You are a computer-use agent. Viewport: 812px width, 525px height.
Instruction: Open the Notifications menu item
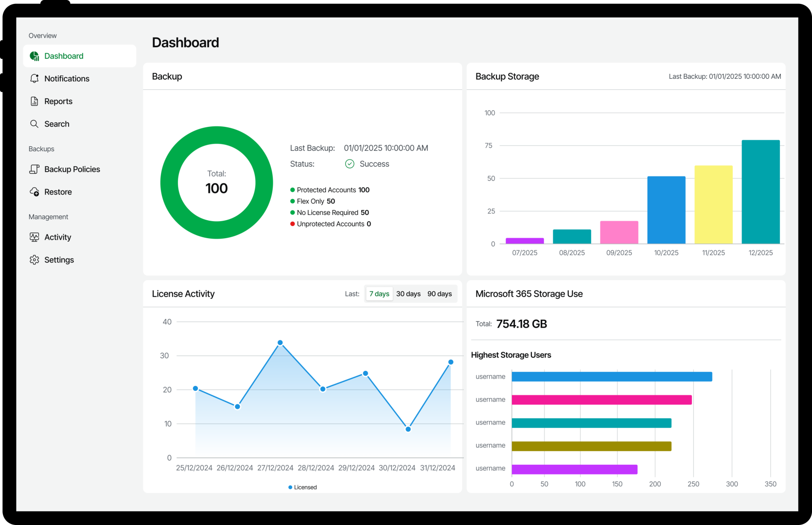coord(67,79)
